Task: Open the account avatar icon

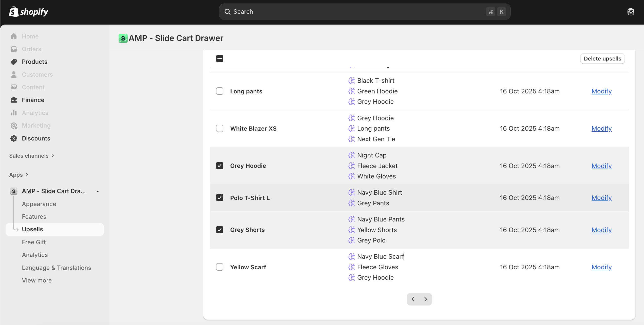Action: tap(631, 12)
